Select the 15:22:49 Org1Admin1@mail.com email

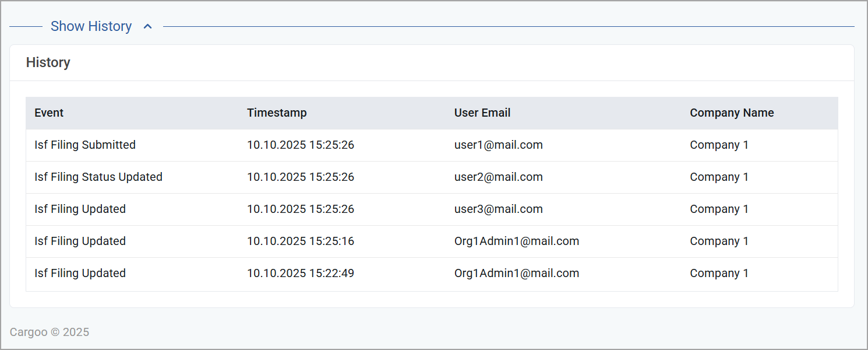click(517, 273)
